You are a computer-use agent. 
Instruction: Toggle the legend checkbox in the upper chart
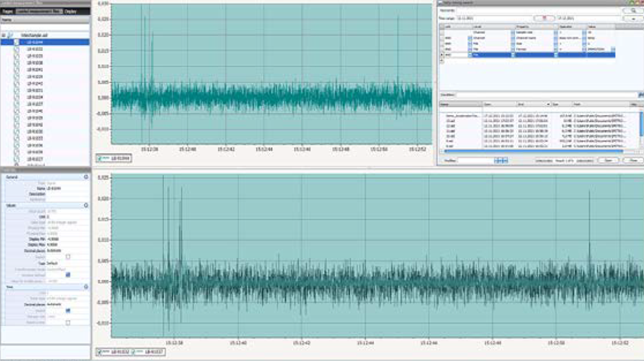(x=100, y=158)
